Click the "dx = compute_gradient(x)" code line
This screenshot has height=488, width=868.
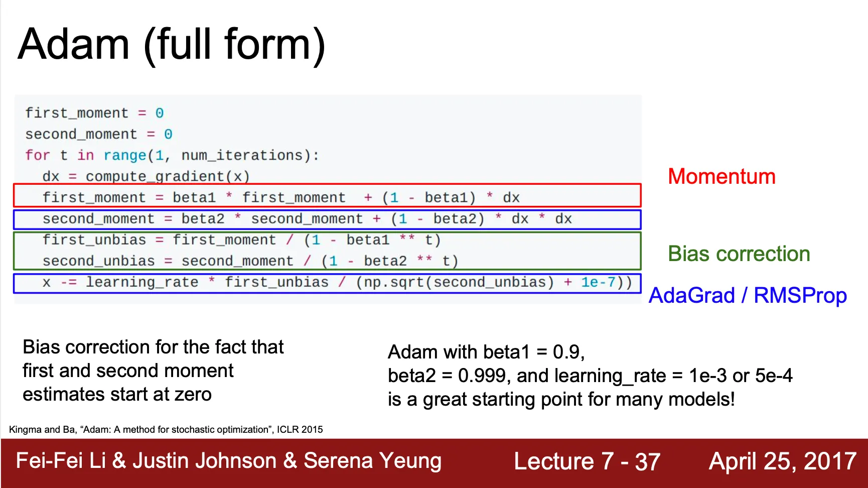146,176
